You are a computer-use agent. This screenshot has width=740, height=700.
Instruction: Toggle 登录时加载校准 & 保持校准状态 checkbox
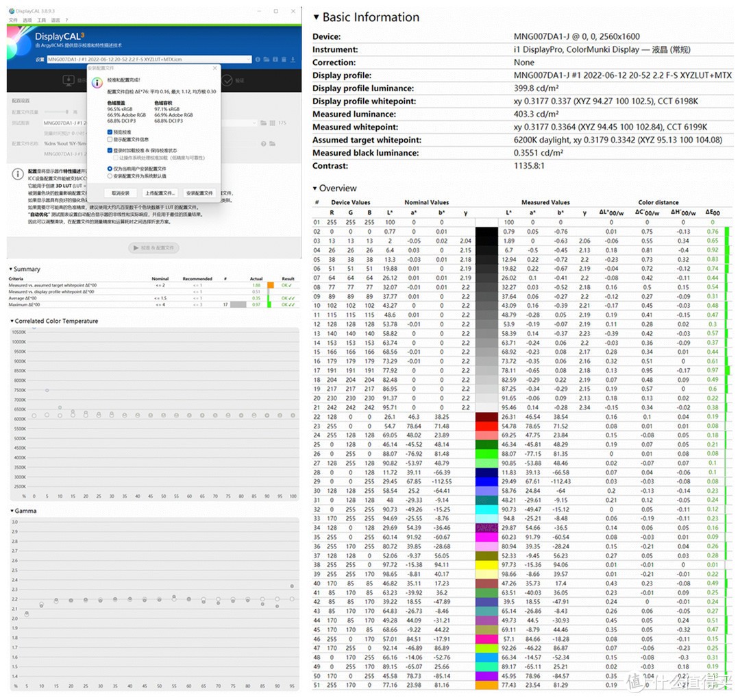[110, 150]
